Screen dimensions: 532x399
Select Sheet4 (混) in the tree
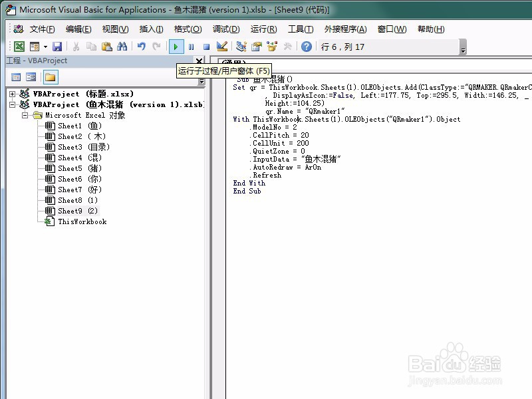pyautogui.click(x=80, y=158)
